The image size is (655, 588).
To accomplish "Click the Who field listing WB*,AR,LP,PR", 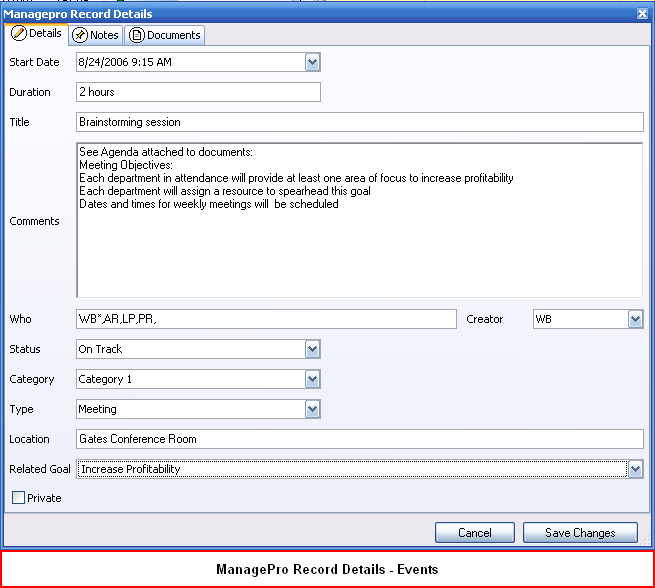I will click(267, 319).
